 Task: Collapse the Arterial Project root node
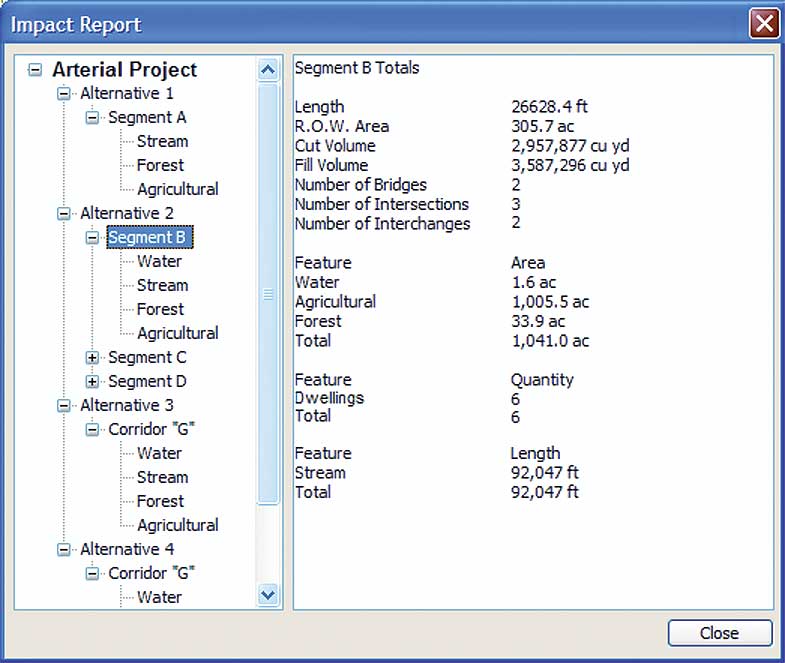pos(36,70)
